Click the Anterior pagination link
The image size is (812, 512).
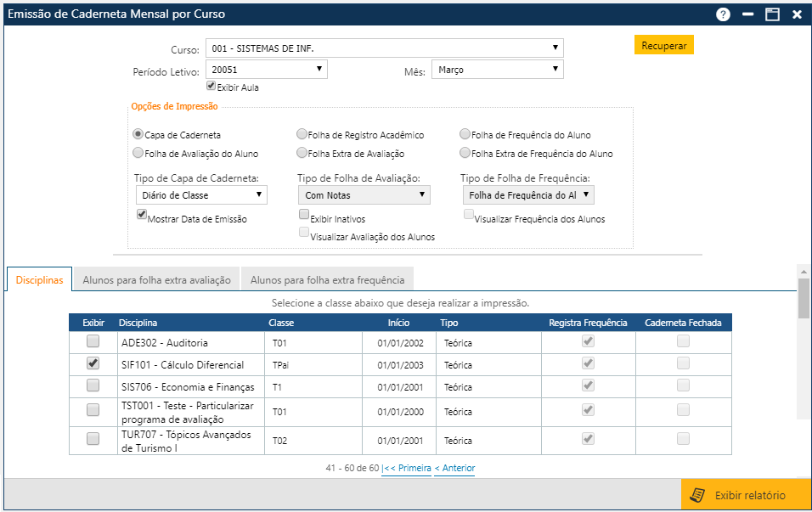click(454, 469)
